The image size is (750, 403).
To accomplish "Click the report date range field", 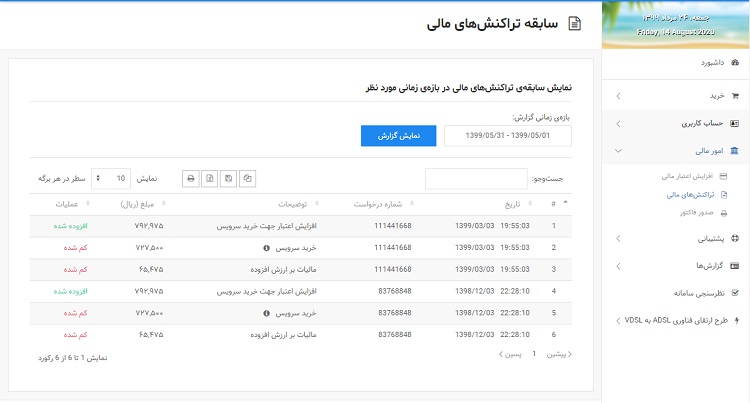I will (x=507, y=136).
